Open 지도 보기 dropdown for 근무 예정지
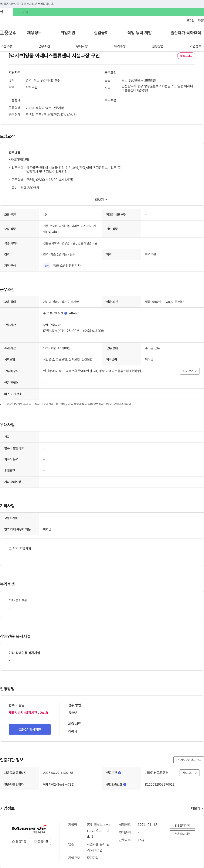The image size is (204, 868). [190, 371]
